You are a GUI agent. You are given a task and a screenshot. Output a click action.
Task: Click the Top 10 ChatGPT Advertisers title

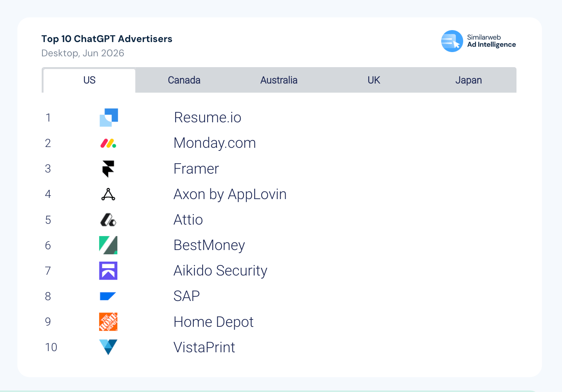pos(107,39)
